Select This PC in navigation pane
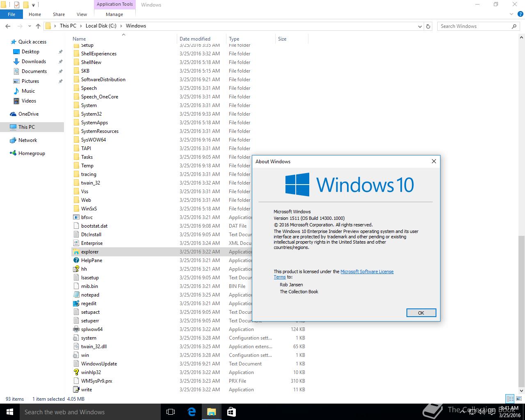 pyautogui.click(x=27, y=127)
